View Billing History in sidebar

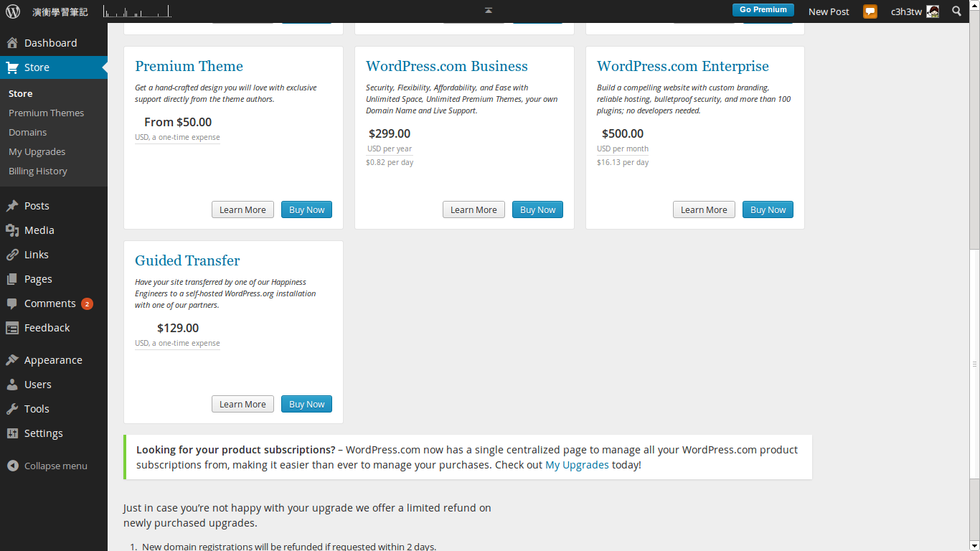pyautogui.click(x=37, y=171)
